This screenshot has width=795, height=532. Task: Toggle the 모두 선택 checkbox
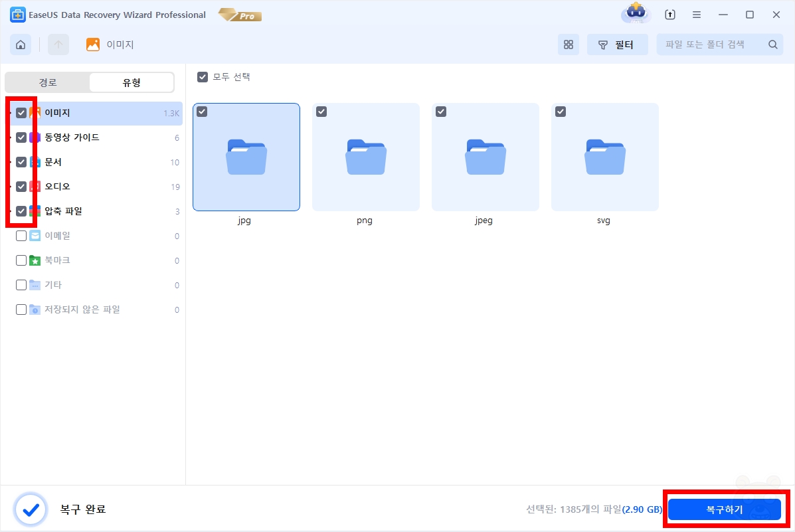tap(203, 77)
